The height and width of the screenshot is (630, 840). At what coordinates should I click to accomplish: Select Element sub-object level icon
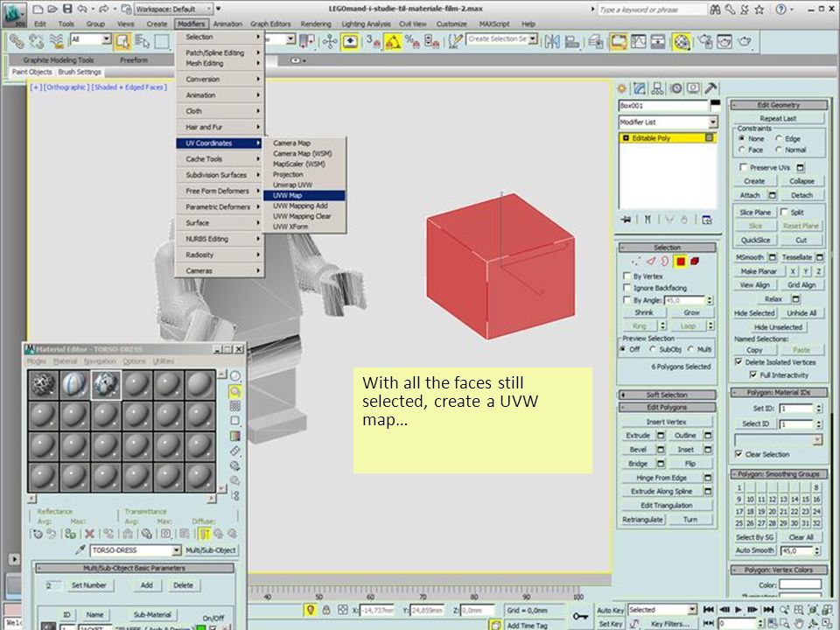click(x=695, y=262)
